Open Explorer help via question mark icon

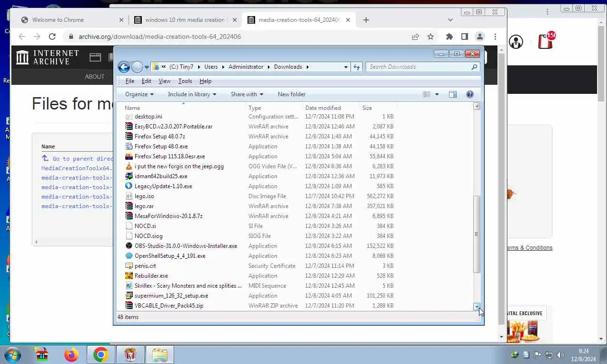[470, 94]
